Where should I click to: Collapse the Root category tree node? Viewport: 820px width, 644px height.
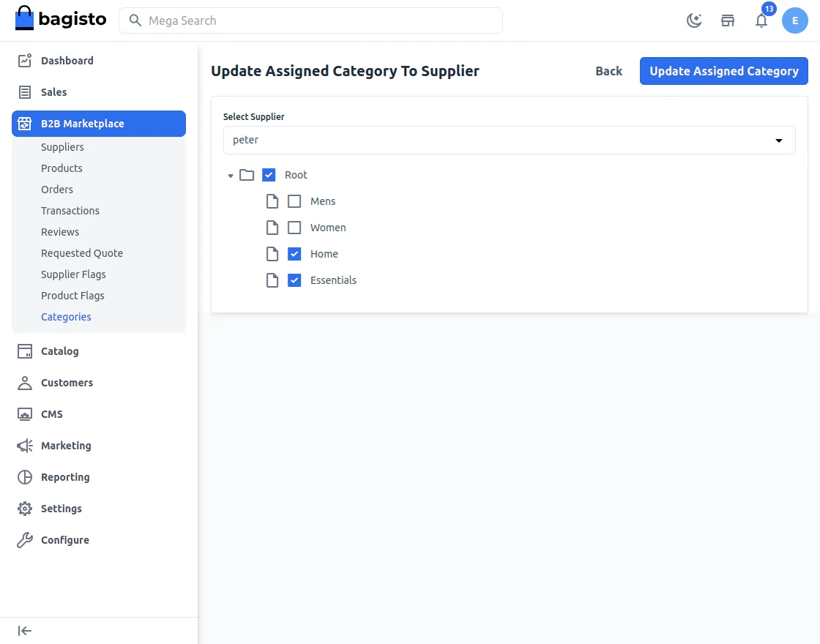click(231, 176)
